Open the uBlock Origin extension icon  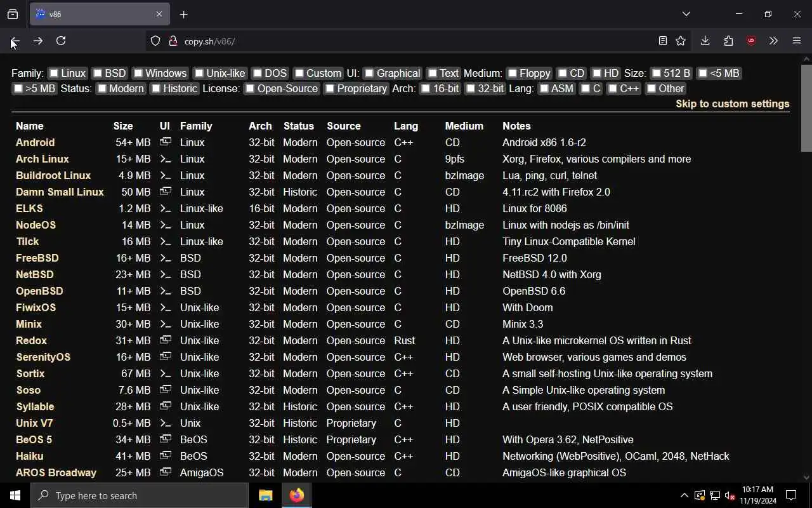point(751,41)
